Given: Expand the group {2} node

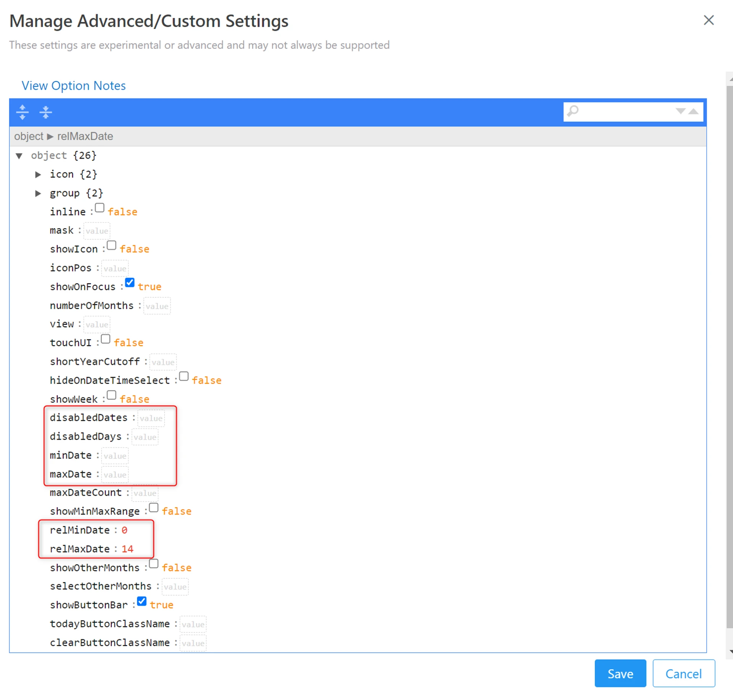Looking at the screenshot, I should click(38, 194).
